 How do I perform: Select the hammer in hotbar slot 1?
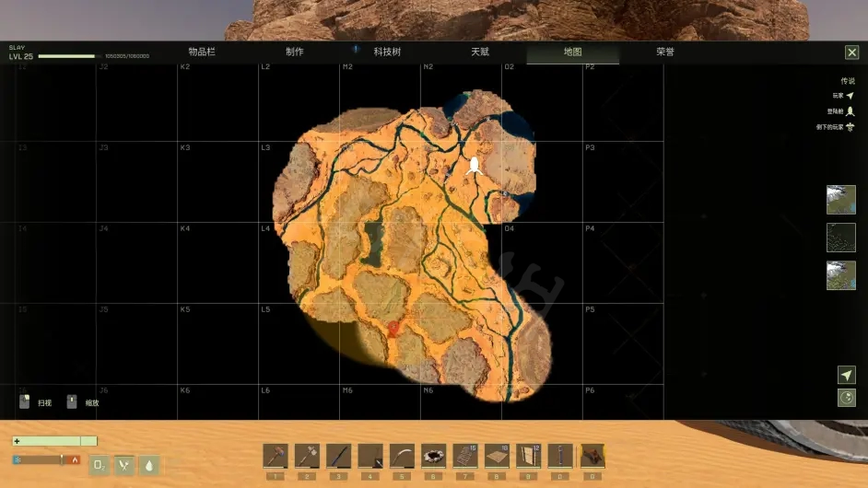click(x=276, y=455)
